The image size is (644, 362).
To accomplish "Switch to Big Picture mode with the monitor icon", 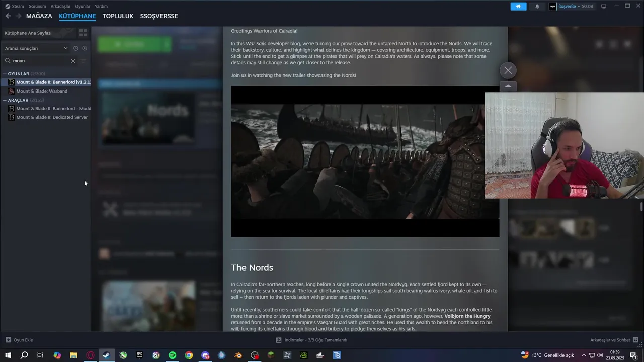I will pos(604,6).
